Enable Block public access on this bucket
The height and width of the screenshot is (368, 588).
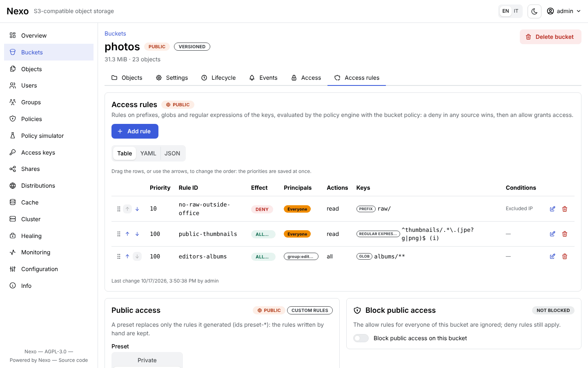[x=361, y=338]
